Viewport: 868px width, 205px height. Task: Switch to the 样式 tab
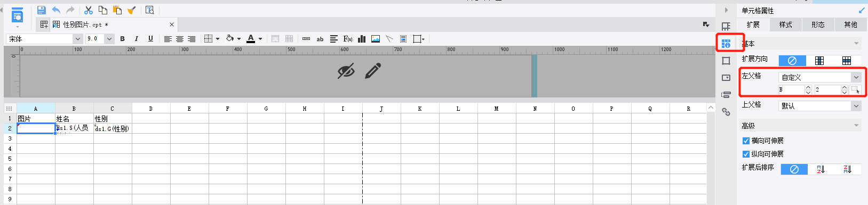point(786,24)
